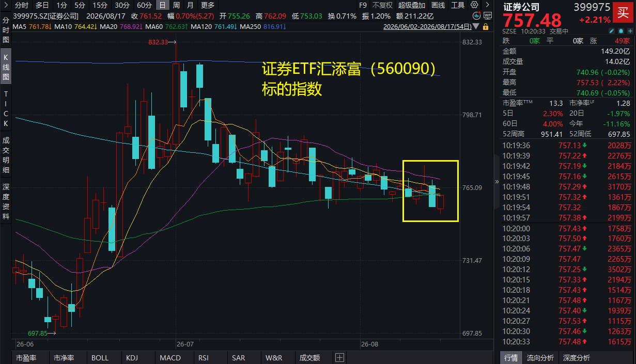Activate the 画线 drawing tool
Screen dimensions: 636x364
point(438,5)
